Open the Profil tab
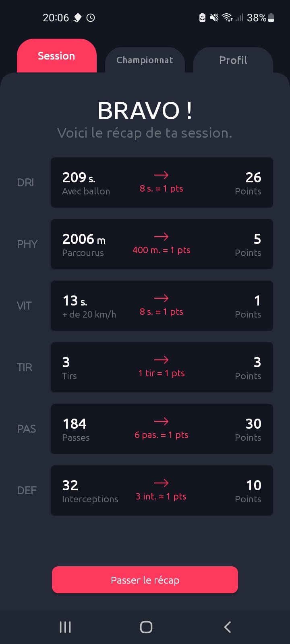The height and width of the screenshot is (644, 290). [x=233, y=60]
